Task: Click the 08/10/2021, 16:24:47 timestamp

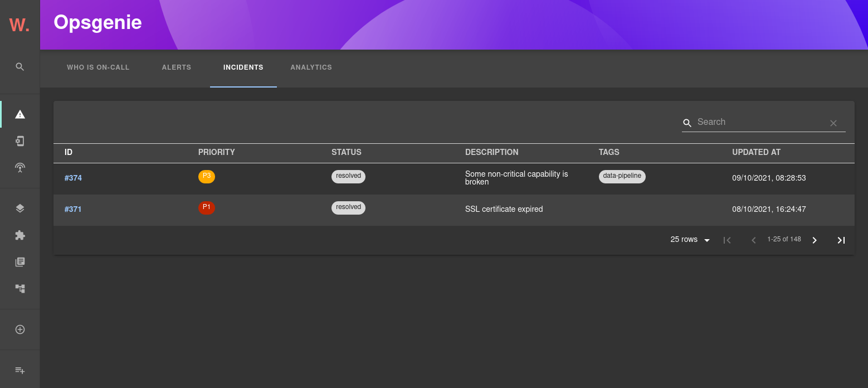Action: (x=769, y=209)
